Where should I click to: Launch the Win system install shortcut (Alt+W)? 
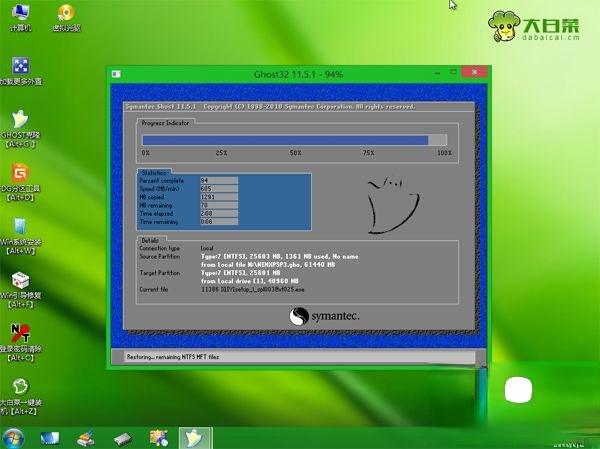pos(20,226)
